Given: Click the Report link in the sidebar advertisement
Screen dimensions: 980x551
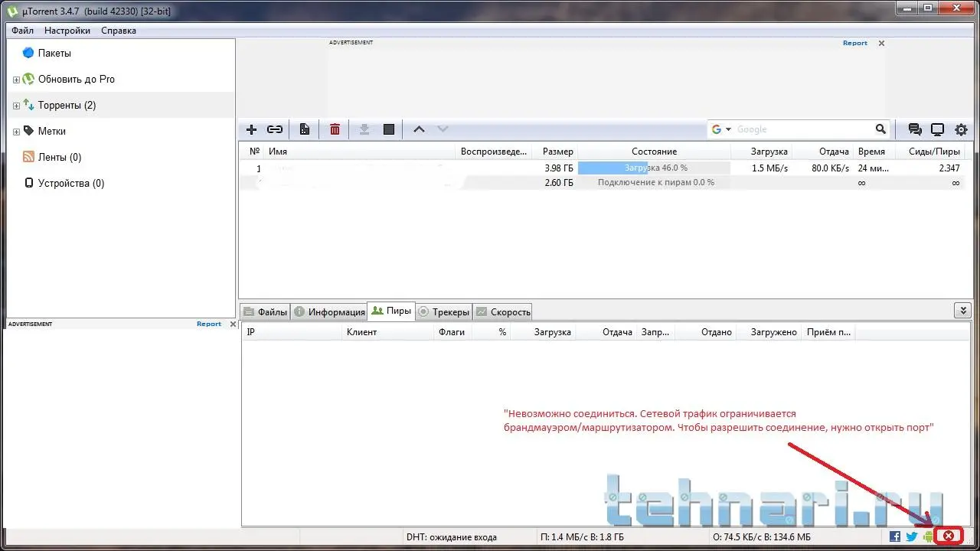Looking at the screenshot, I should coord(209,324).
